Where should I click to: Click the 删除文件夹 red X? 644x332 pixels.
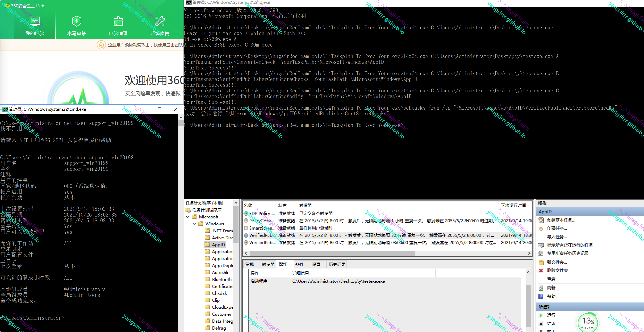(541, 271)
